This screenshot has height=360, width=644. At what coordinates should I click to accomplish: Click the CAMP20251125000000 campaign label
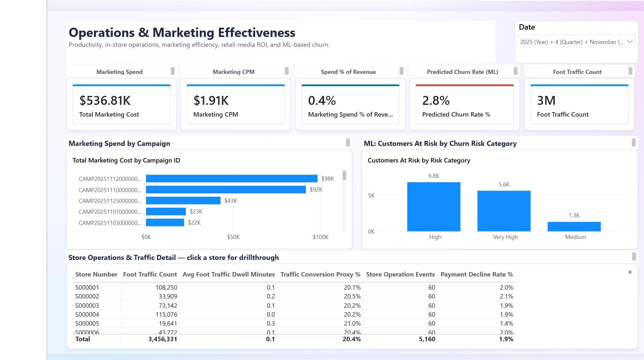point(110,201)
